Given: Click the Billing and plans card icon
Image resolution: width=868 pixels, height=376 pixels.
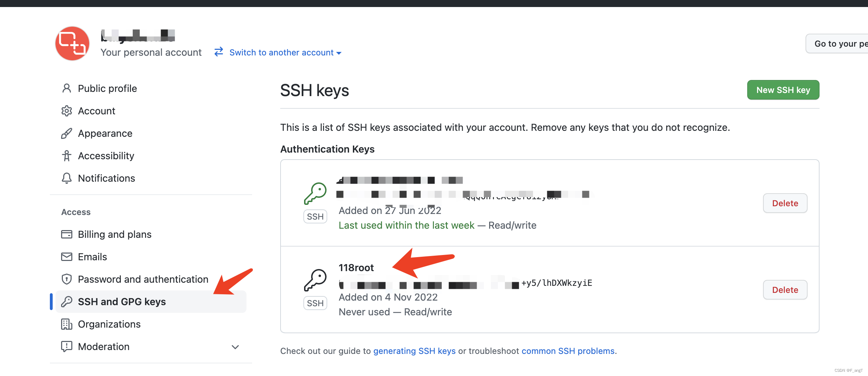Looking at the screenshot, I should pyautogui.click(x=66, y=234).
